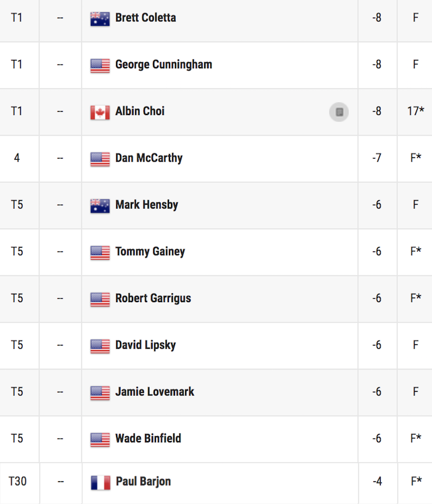Click the Canadian flag next to Albin Choi

[x=100, y=112]
